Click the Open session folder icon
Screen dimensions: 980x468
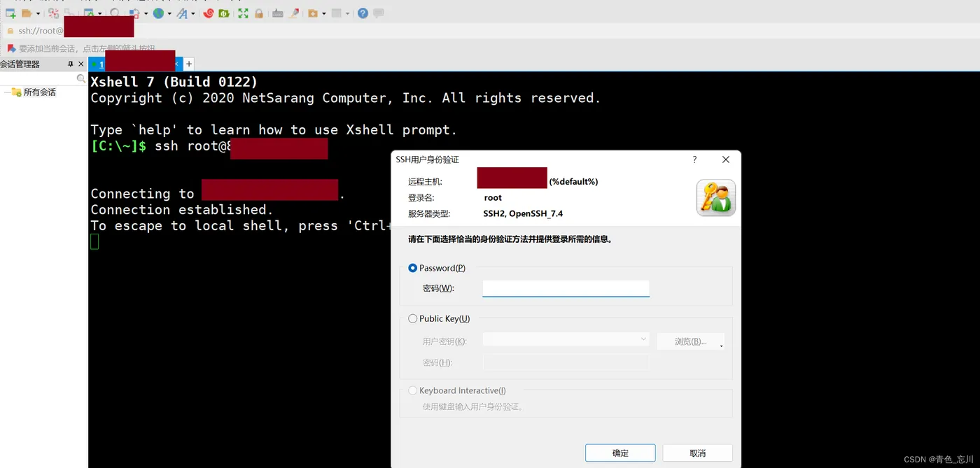click(27, 13)
